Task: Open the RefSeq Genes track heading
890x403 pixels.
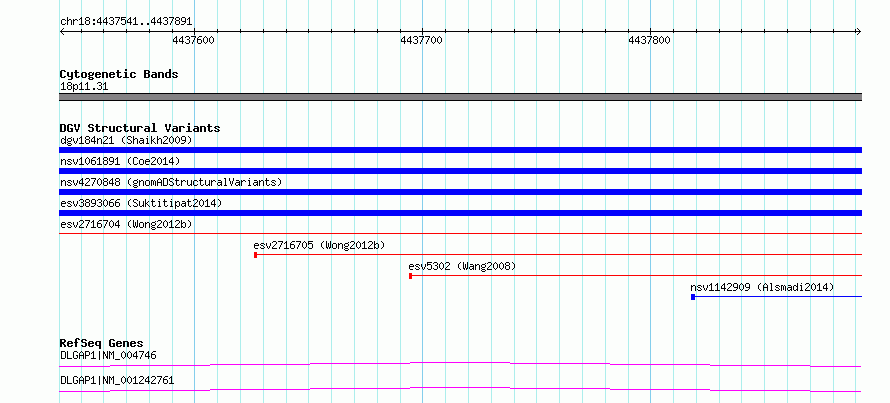Action: point(102,343)
